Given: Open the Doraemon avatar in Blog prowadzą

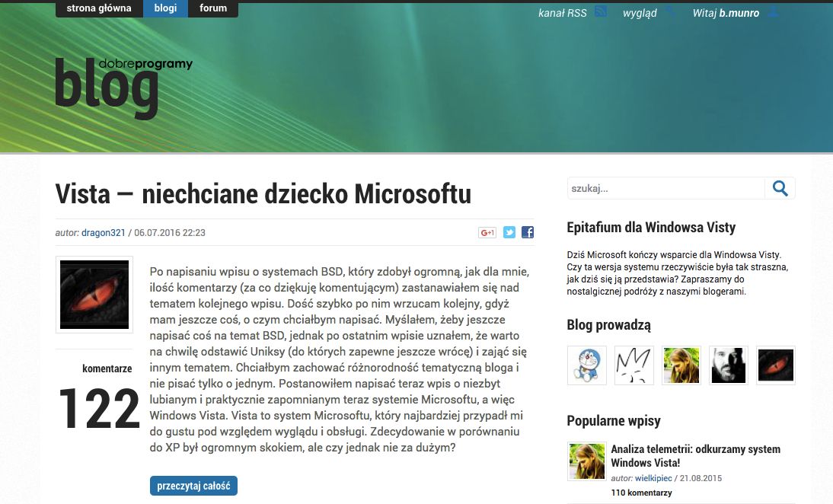Looking at the screenshot, I should [x=586, y=365].
